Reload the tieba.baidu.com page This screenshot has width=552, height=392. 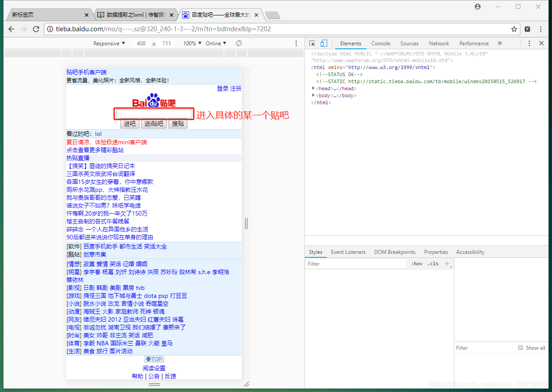coord(37,29)
